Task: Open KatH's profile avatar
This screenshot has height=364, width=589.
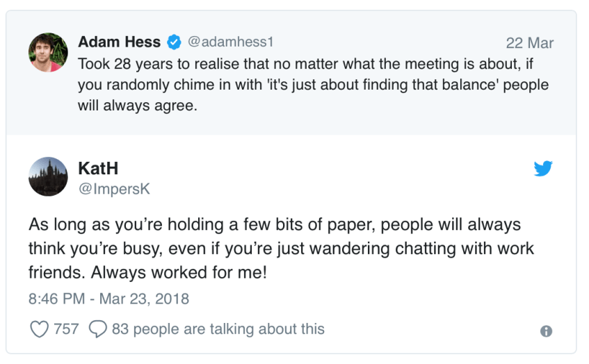Action: click(48, 176)
